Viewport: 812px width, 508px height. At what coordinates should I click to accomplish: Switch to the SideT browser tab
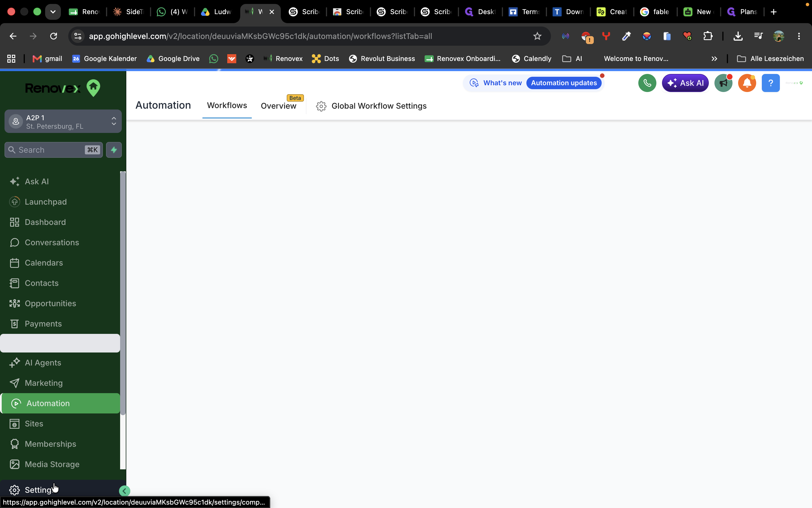click(129, 12)
